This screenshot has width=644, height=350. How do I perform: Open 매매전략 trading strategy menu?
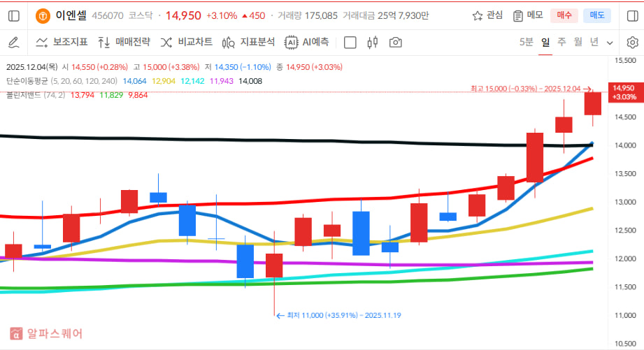click(124, 43)
